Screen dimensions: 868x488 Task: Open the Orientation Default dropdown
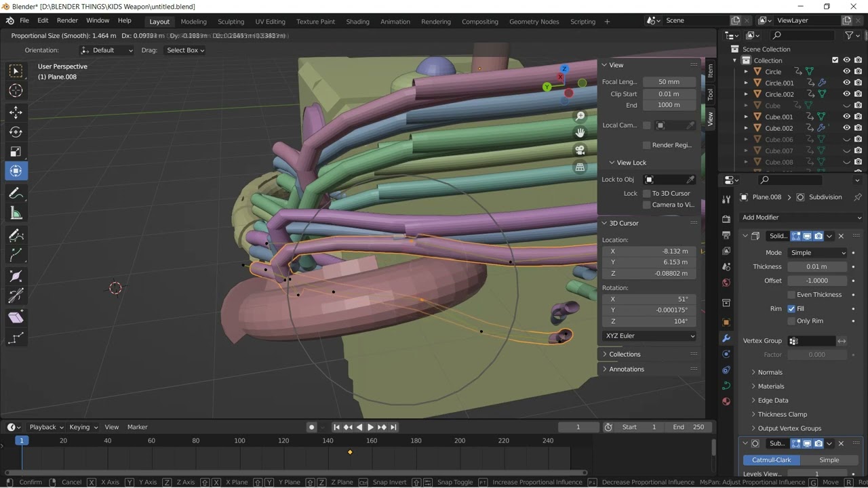point(107,50)
